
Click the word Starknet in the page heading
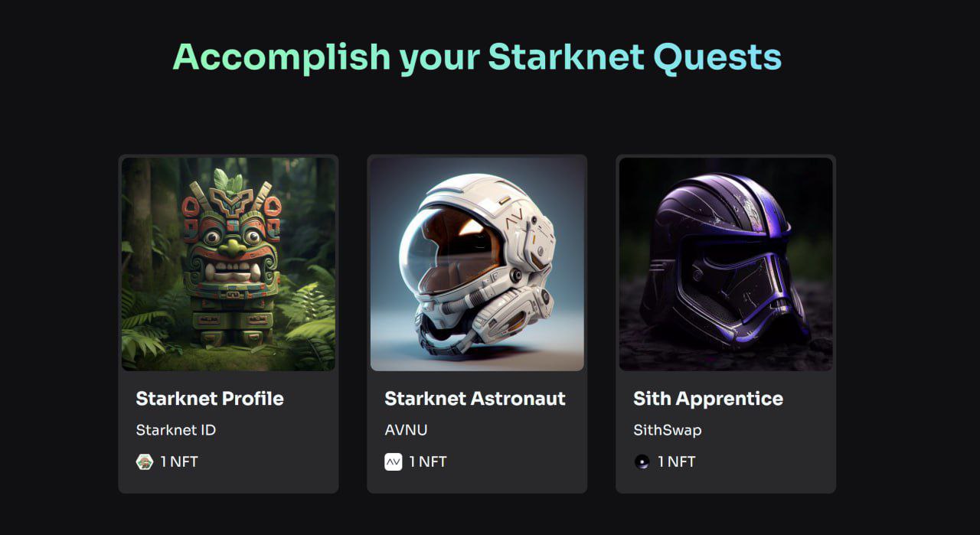566,57
